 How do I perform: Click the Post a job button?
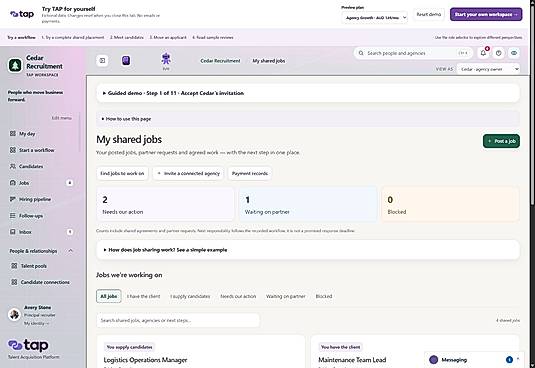pyautogui.click(x=501, y=141)
